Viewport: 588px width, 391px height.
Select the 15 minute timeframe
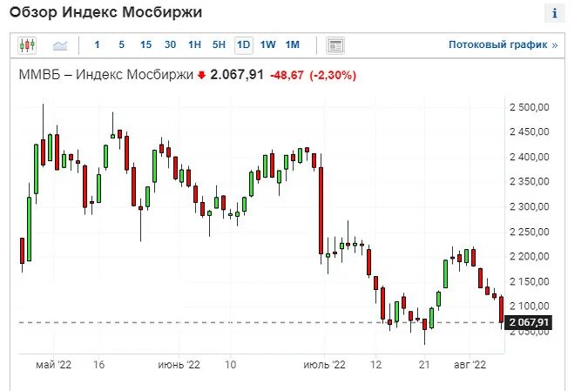tap(145, 45)
